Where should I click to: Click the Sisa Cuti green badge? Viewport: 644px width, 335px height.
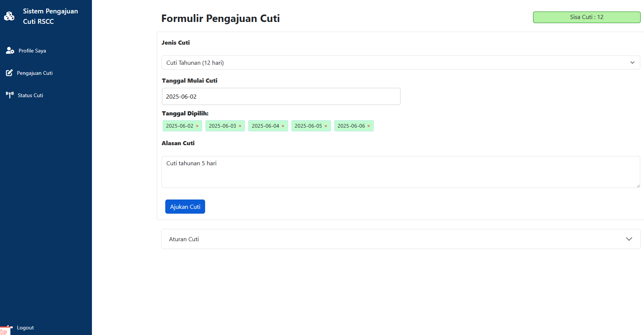pyautogui.click(x=587, y=17)
